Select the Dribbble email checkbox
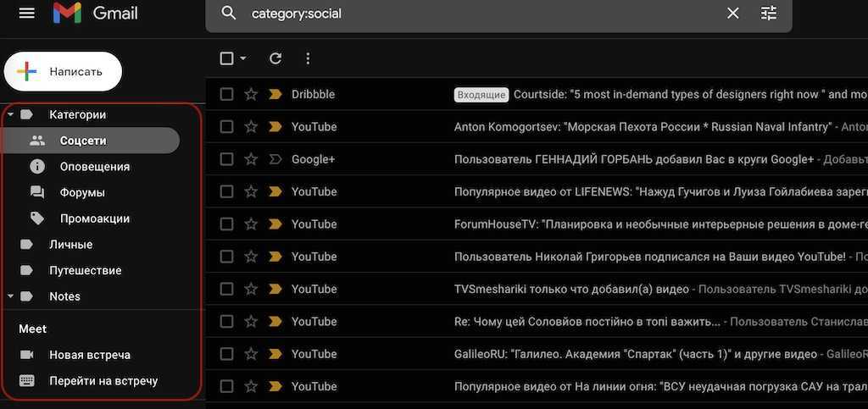 (x=226, y=95)
